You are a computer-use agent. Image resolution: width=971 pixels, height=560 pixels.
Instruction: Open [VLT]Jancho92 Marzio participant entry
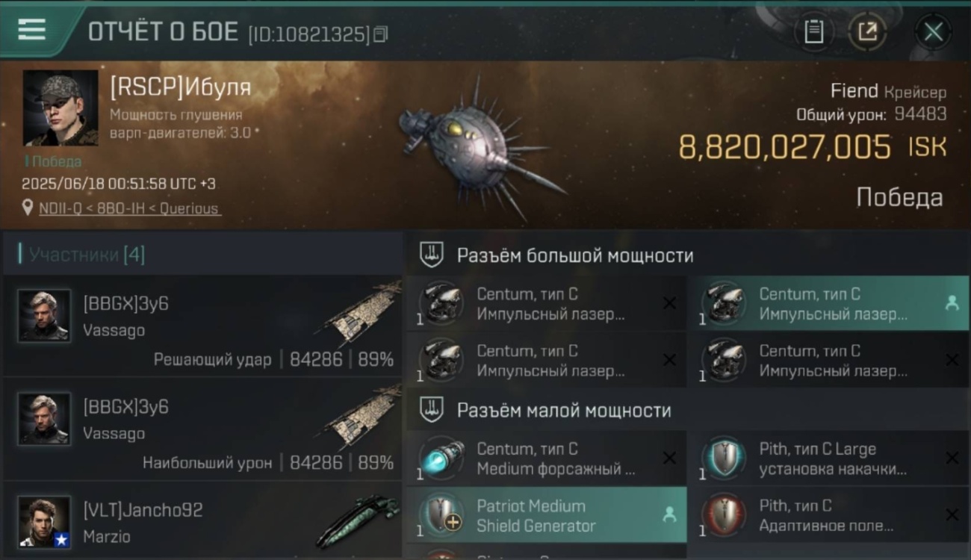click(x=202, y=522)
